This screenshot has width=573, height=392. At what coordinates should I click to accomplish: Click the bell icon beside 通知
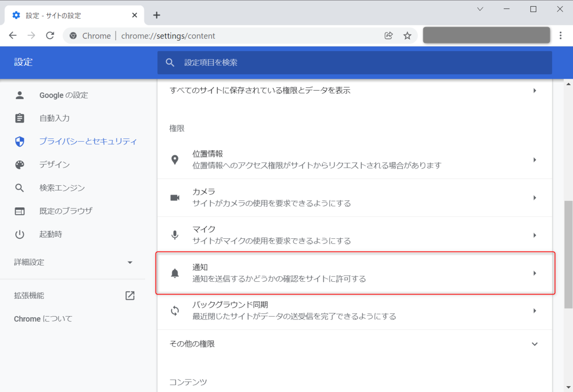(175, 273)
